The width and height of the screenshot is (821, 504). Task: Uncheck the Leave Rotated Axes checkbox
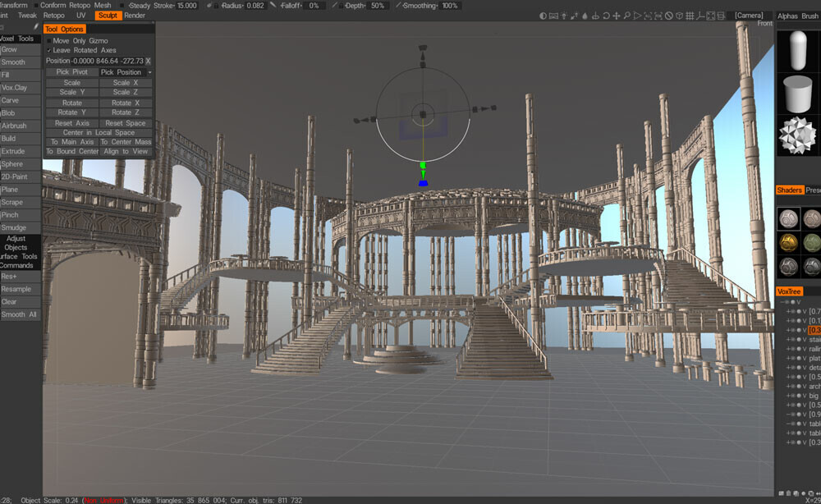click(x=48, y=50)
